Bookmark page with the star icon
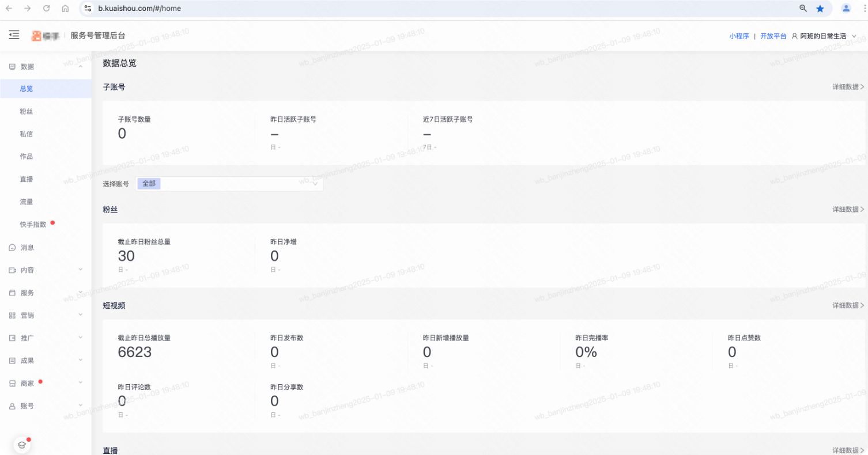868x455 pixels. pyautogui.click(x=820, y=9)
